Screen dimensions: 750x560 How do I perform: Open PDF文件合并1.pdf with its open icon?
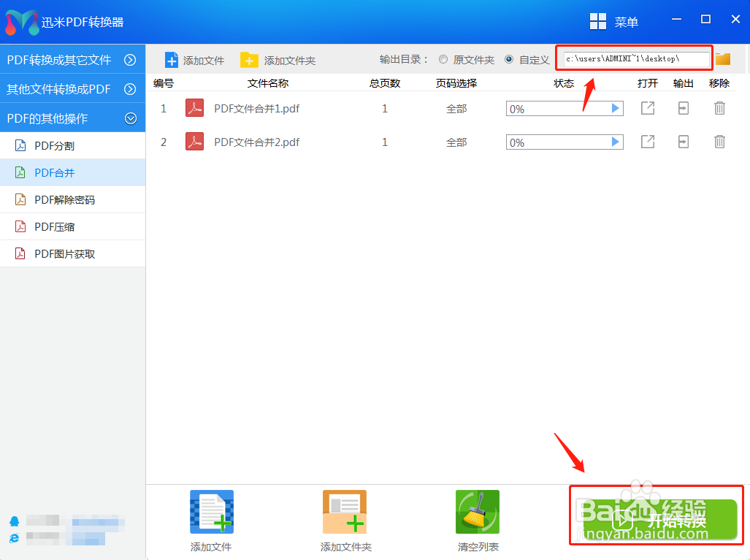pos(648,108)
